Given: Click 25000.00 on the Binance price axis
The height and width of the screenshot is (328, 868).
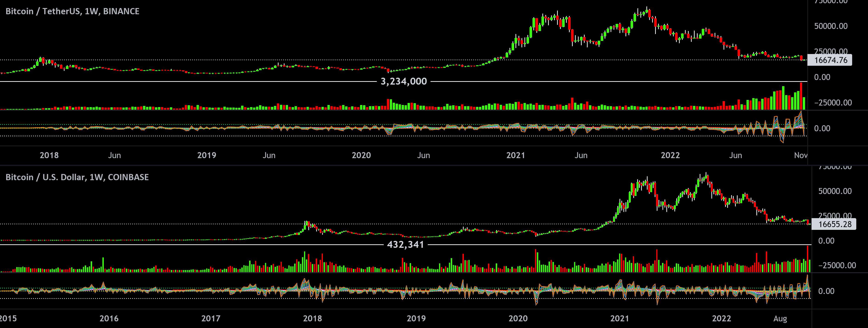Looking at the screenshot, I should (831, 52).
